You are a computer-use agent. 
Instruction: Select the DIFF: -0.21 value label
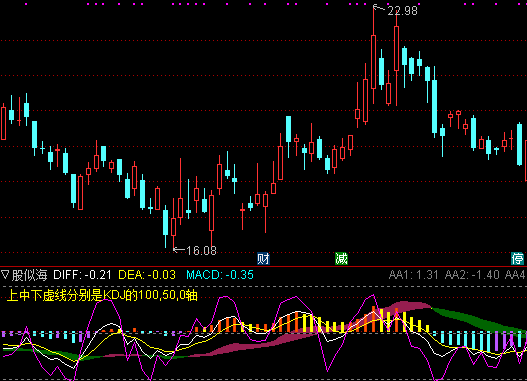(82, 275)
